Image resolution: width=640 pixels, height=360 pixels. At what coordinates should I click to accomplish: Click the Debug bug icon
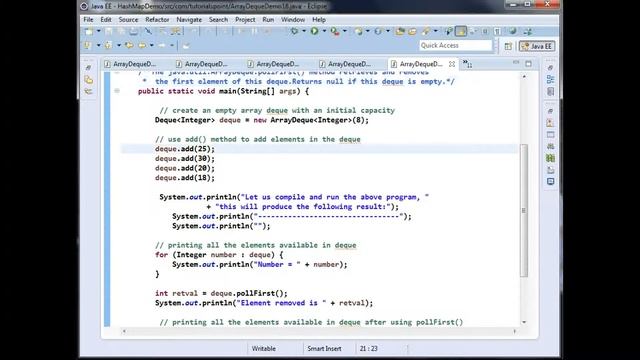(x=294, y=31)
